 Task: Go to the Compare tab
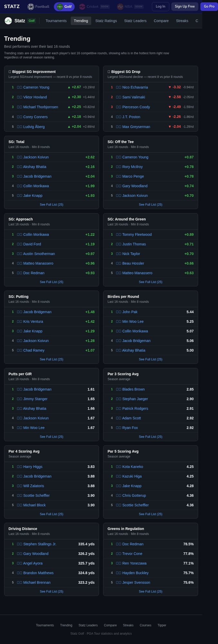161,21
